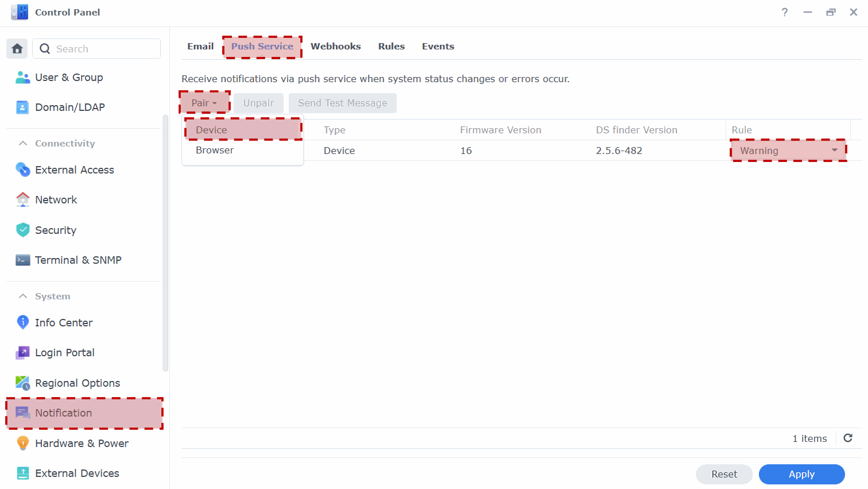The image size is (868, 489).
Task: Click the refresh icon beside 1 items
Action: click(848, 438)
